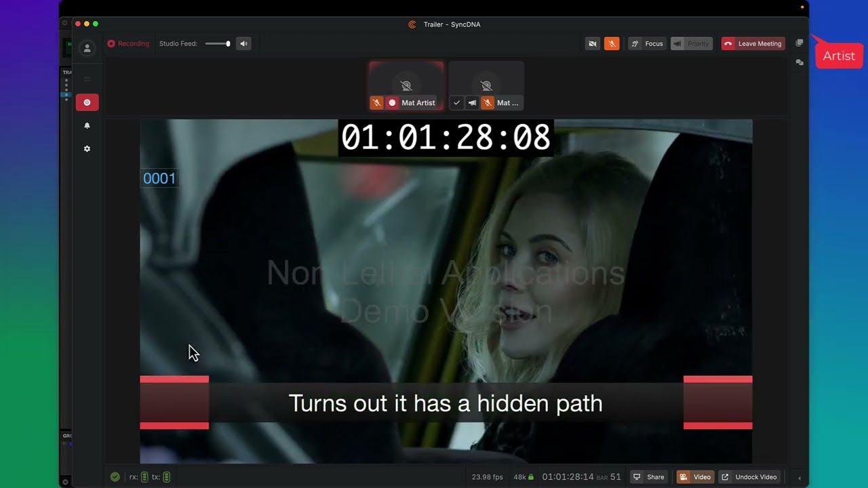
Task: Click megaphone icon on second Mat tile
Action: (472, 103)
